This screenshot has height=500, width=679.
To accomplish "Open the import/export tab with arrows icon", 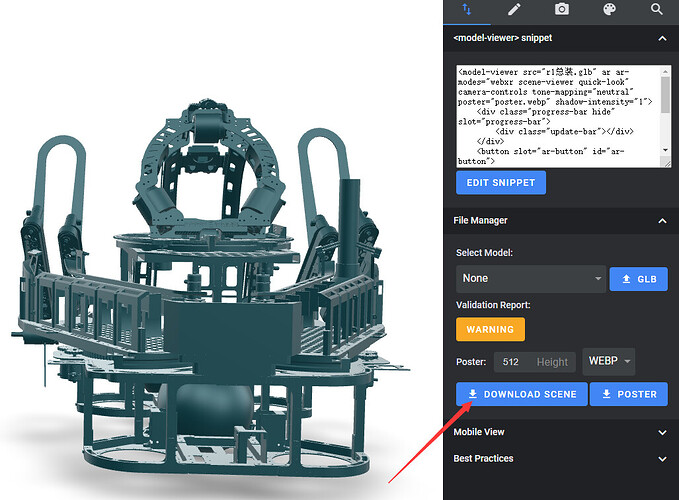I will click(x=466, y=10).
